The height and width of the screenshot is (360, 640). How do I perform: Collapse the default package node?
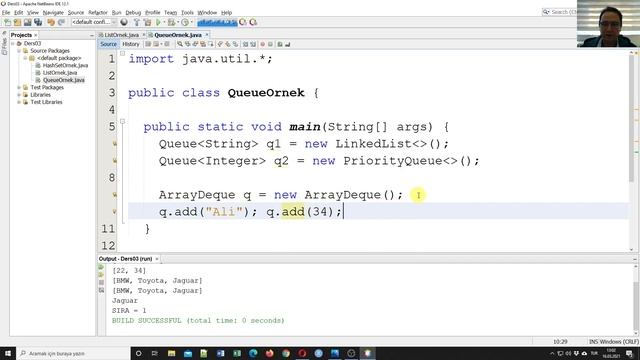25,58
